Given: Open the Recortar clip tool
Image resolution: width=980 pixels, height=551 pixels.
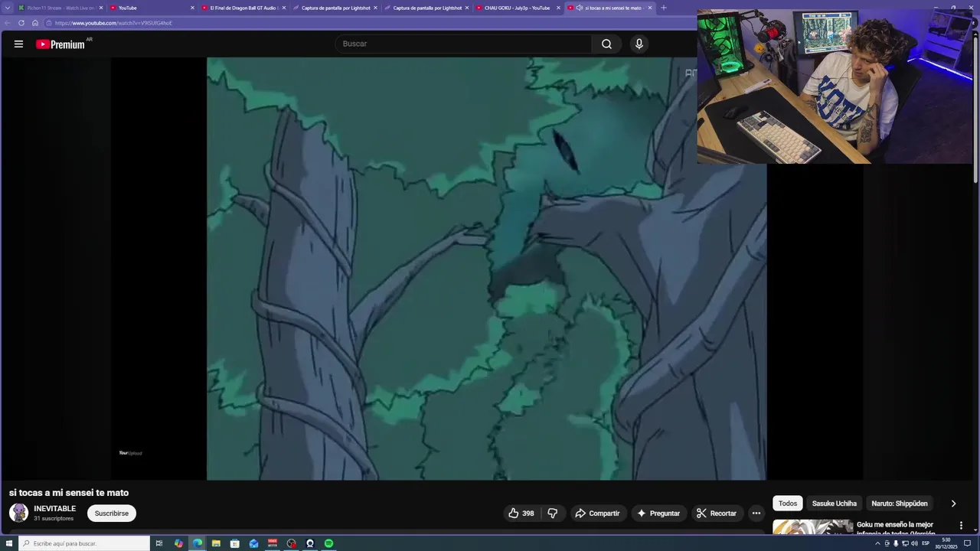Looking at the screenshot, I should [717, 514].
